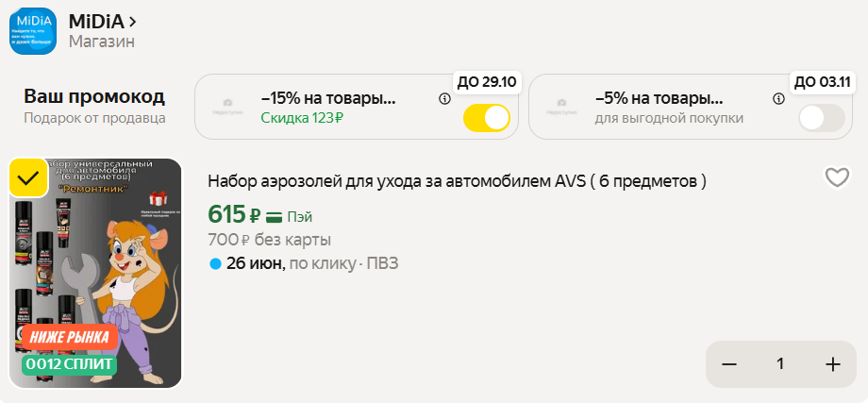
Task: Open info icon for −15% promo code
Action: (444, 100)
